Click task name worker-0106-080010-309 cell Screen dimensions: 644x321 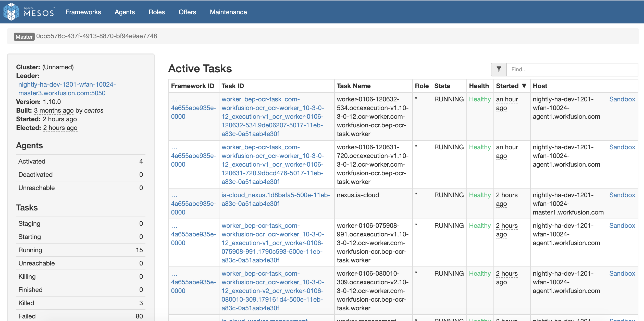(x=373, y=291)
